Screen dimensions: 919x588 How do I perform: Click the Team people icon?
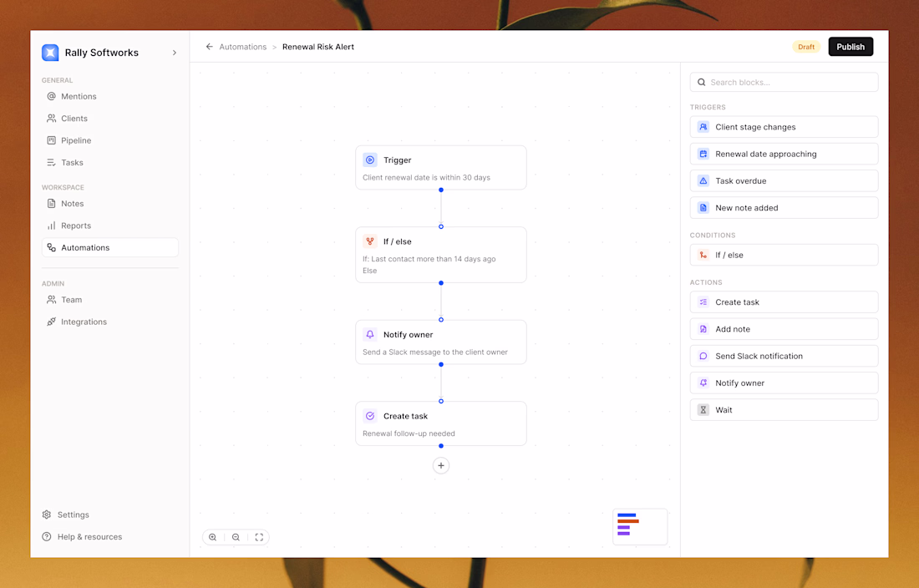click(52, 300)
